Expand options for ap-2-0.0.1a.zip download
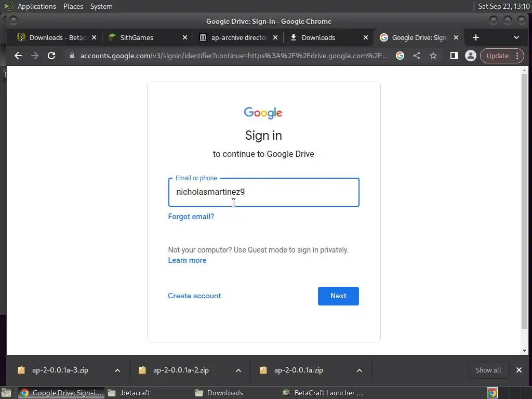 pos(360,370)
